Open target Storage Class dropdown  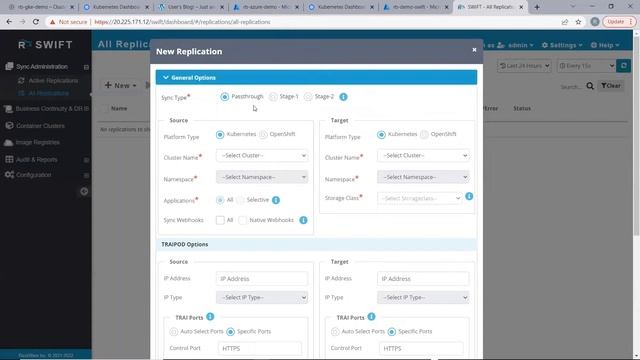(420, 198)
